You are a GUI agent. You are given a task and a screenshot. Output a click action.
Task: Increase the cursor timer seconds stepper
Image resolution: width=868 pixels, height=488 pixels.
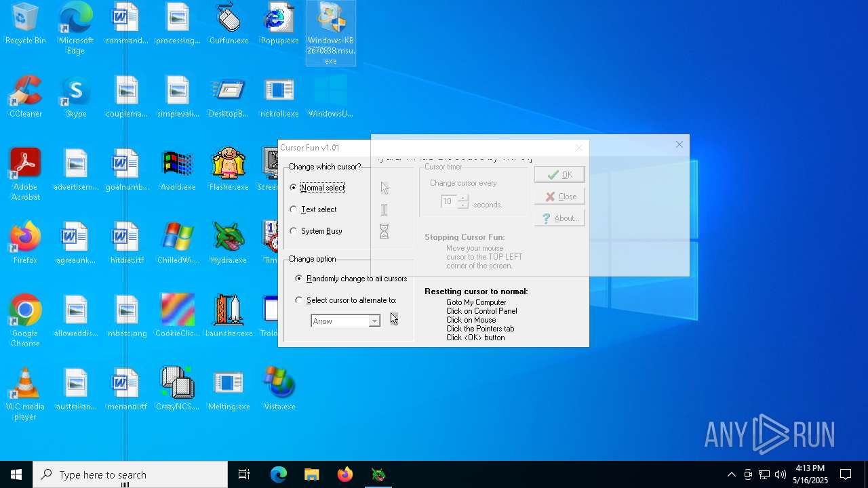(x=462, y=198)
